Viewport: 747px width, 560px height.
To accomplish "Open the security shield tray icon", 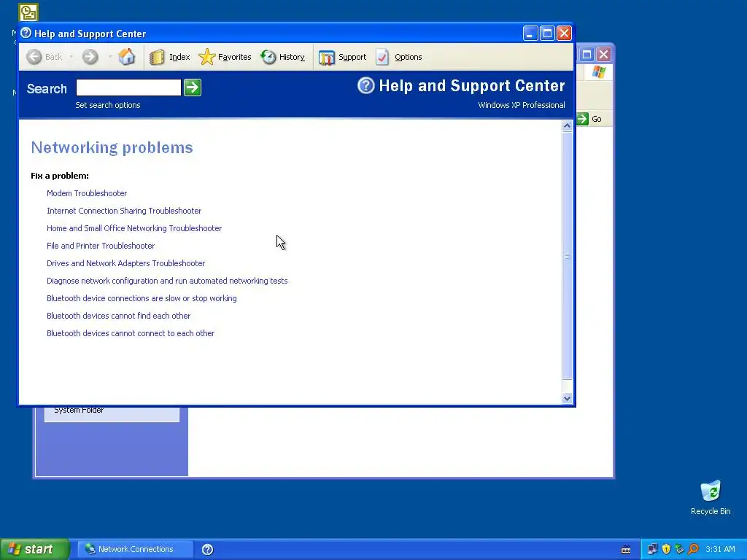I will 666,549.
